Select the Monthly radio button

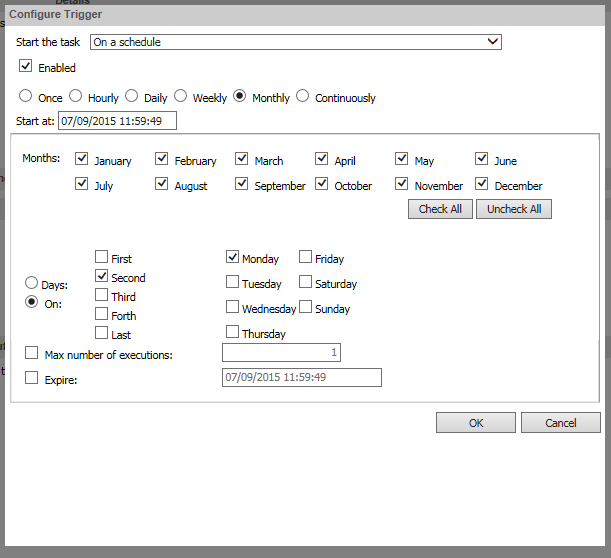click(240, 95)
